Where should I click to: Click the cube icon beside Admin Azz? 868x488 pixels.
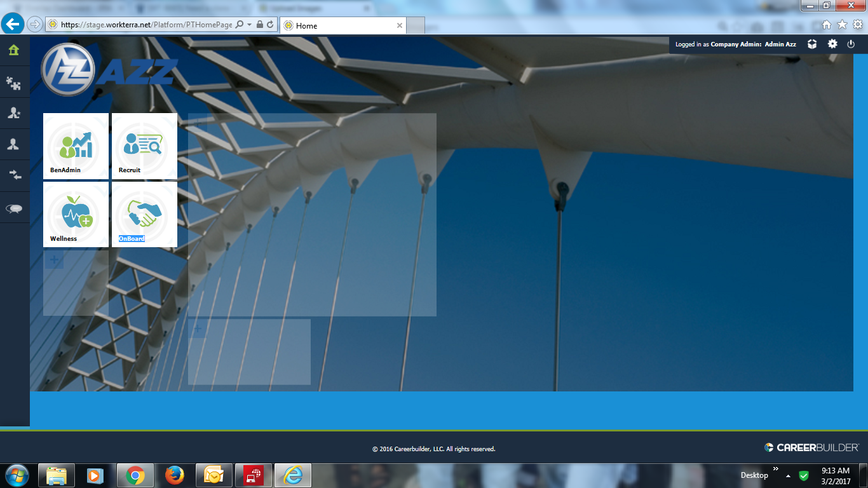[x=812, y=44]
